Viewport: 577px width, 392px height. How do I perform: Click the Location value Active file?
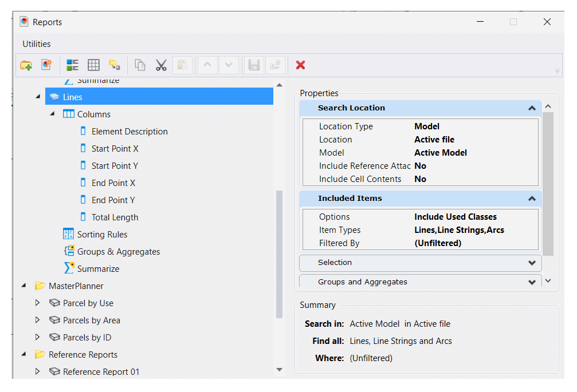(434, 140)
